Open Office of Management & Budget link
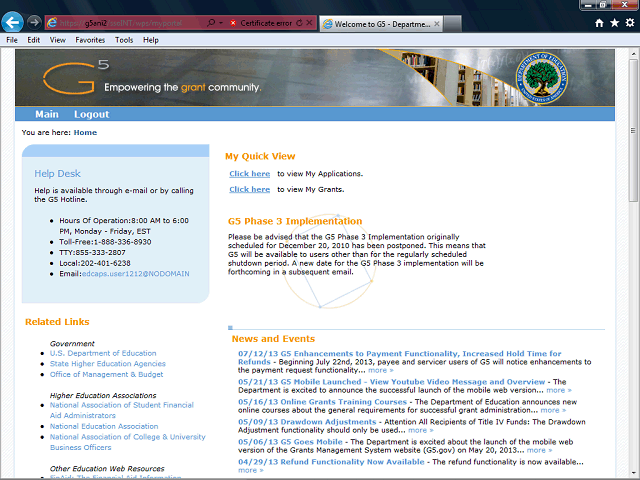 pos(107,374)
